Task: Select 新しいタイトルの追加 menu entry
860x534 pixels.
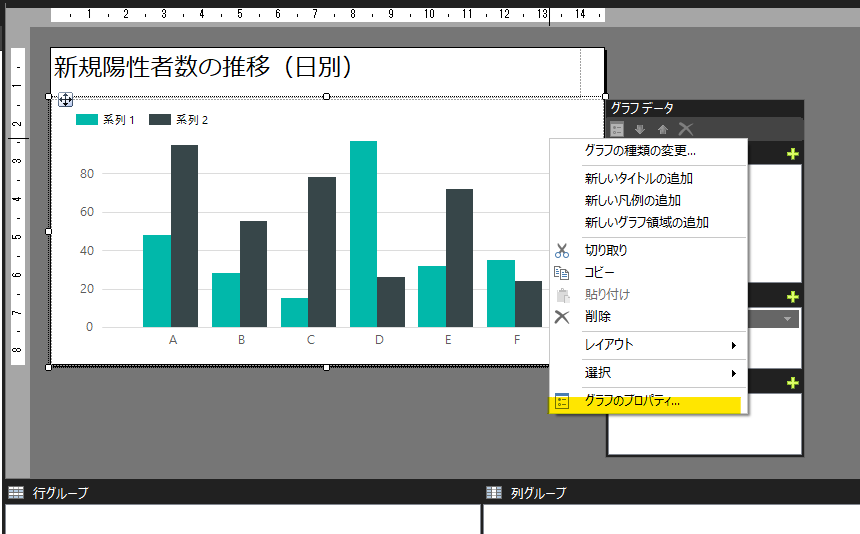Action: [x=639, y=179]
